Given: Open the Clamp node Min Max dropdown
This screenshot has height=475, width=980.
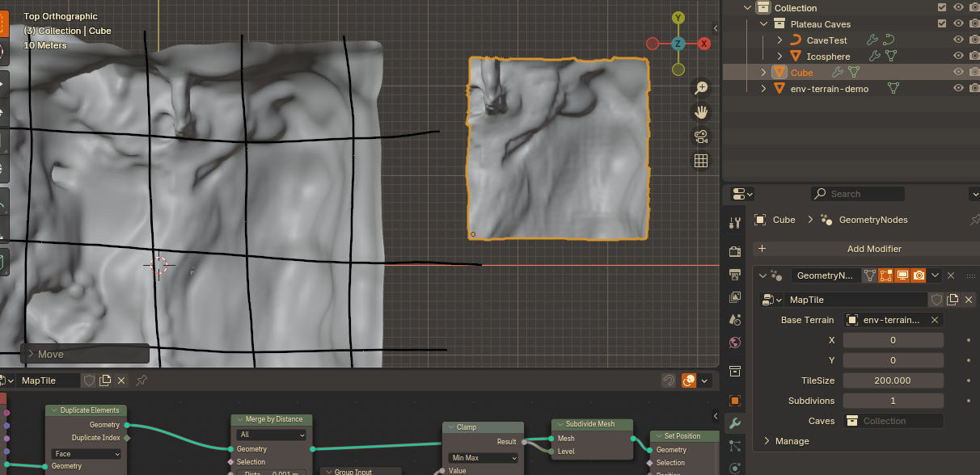Looking at the screenshot, I should (482, 457).
